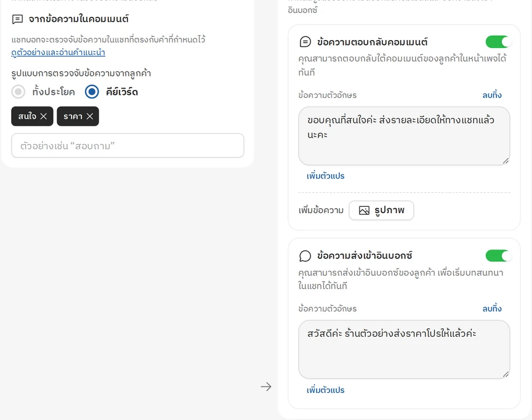Select the คีย์เวิร์ด radio option
The image size is (532, 420).
(x=92, y=92)
